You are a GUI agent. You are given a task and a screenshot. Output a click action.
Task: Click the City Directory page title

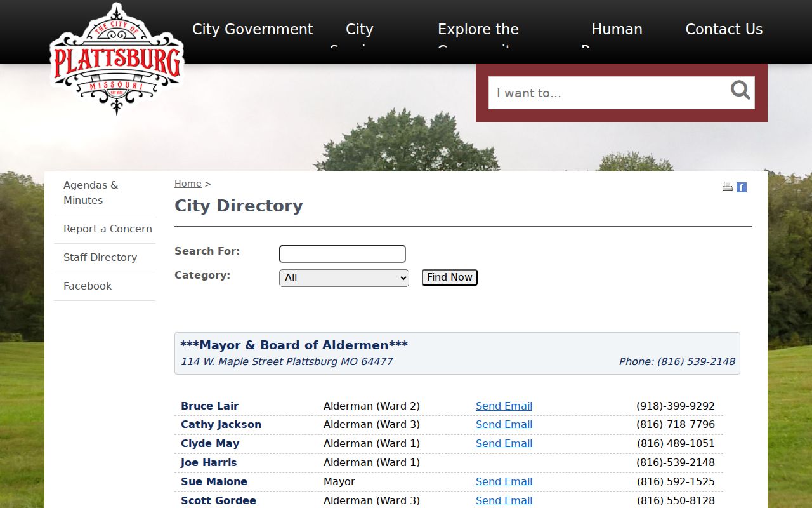pos(239,206)
